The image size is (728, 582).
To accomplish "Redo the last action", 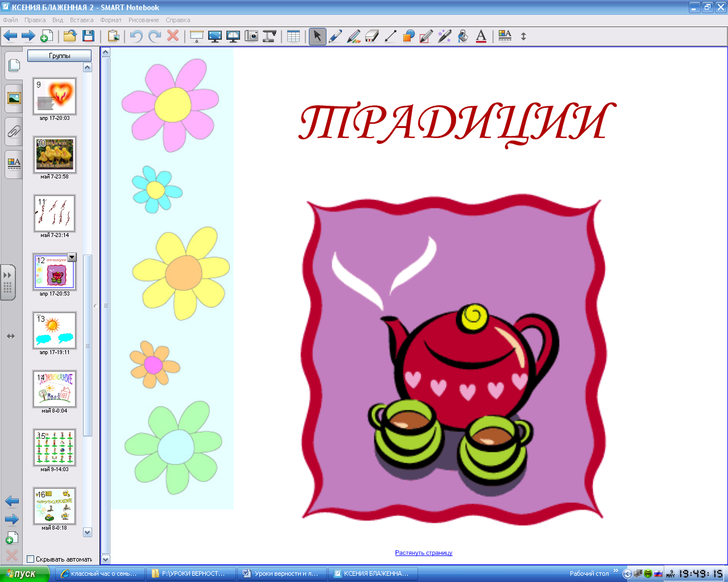I will tap(154, 36).
